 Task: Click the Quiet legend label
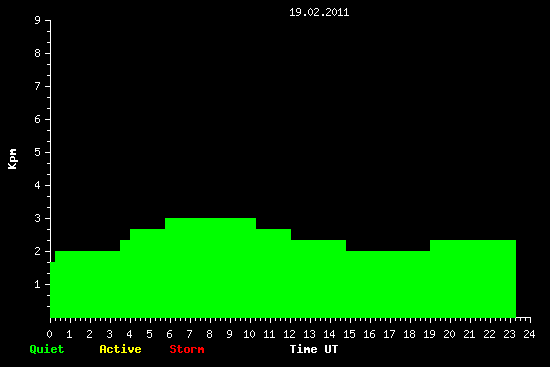pyautogui.click(x=47, y=349)
